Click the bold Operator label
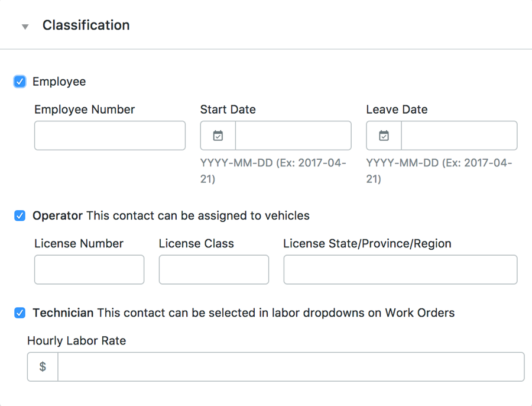The image size is (532, 406). [x=57, y=215]
